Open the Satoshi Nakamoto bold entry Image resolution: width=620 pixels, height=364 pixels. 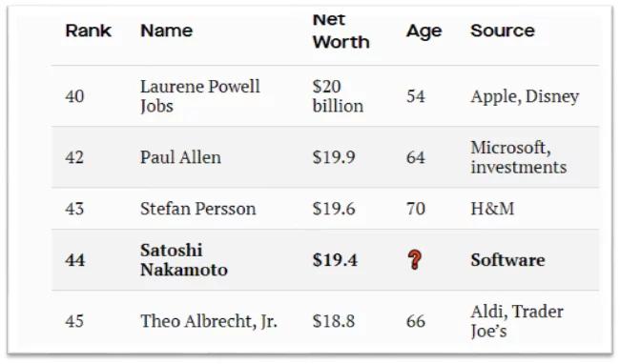tap(184, 260)
